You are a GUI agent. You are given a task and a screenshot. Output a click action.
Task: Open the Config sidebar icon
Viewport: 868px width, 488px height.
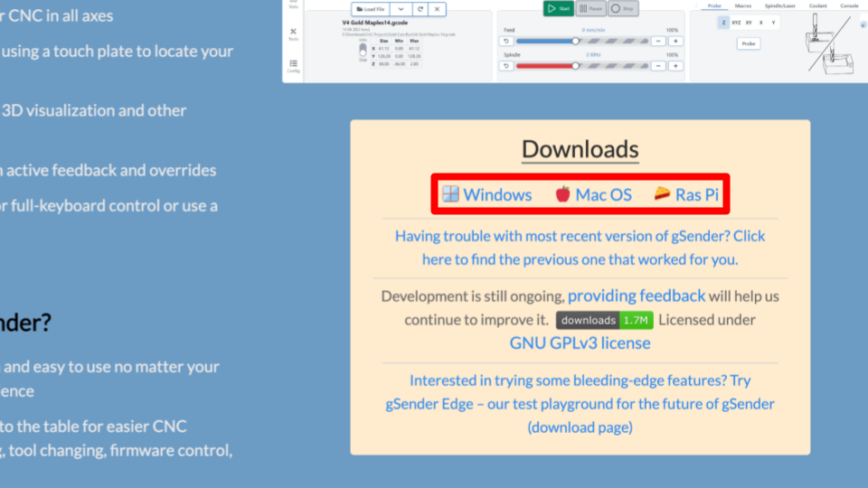coord(293,66)
